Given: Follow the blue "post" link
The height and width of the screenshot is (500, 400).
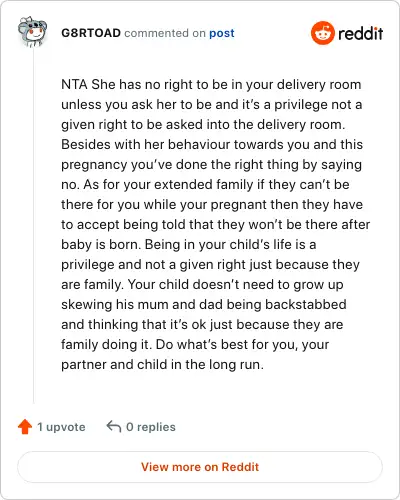Looking at the screenshot, I should (222, 33).
